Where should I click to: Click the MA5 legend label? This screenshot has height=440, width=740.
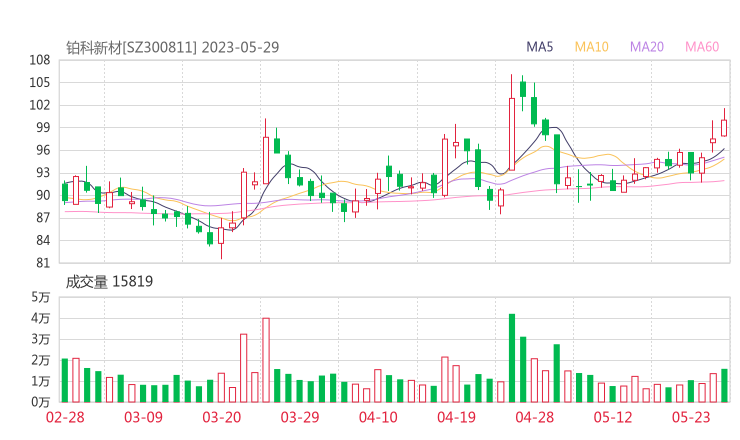tap(539, 47)
